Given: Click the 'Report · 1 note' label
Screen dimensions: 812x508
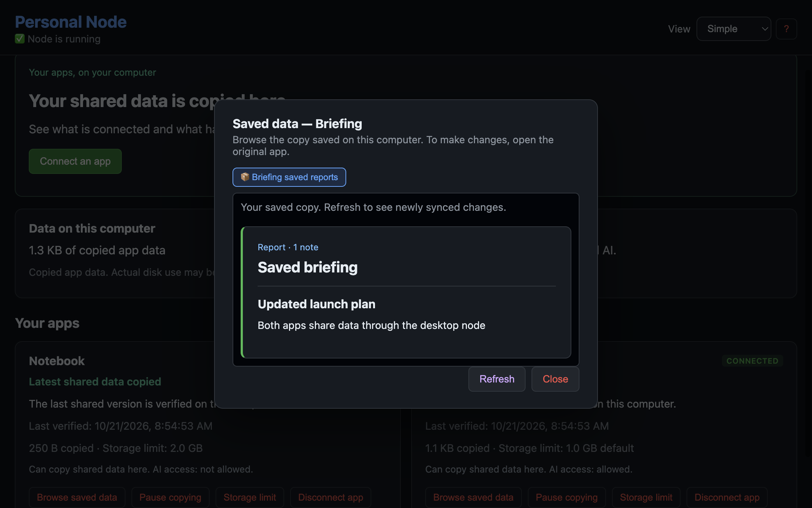Looking at the screenshot, I should (288, 247).
